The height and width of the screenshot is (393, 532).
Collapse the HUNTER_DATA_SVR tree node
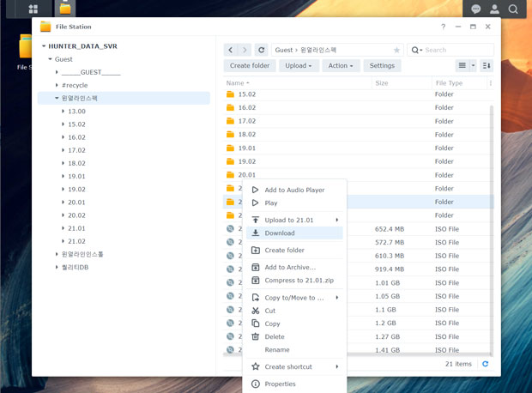(x=44, y=46)
